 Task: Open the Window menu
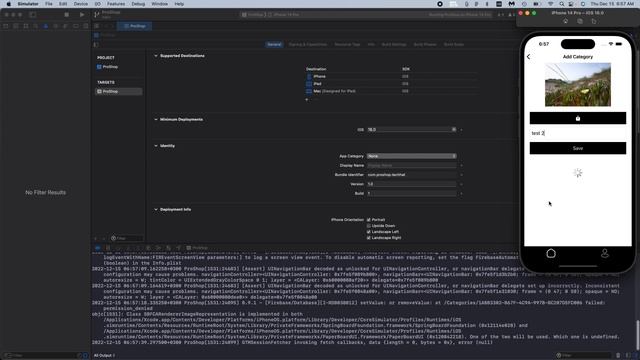159,4
